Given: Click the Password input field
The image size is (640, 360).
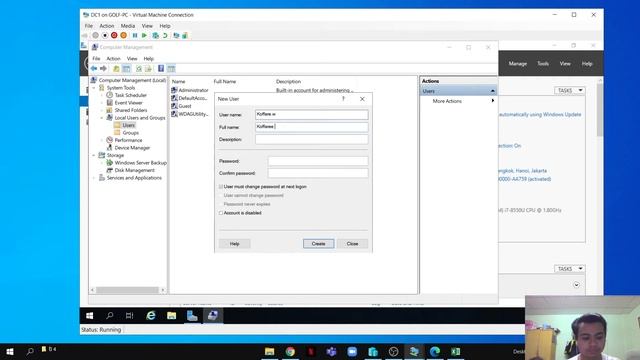Looking at the screenshot, I should [318, 161].
